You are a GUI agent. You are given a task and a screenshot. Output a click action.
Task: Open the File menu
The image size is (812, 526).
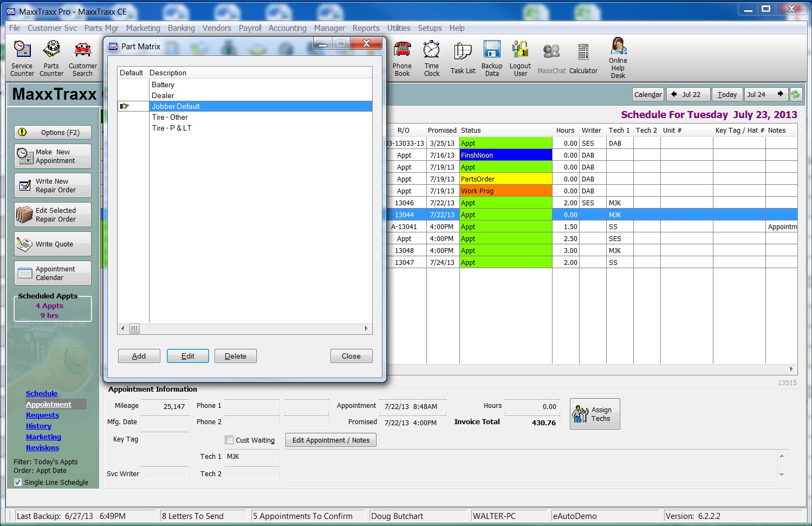[15, 28]
